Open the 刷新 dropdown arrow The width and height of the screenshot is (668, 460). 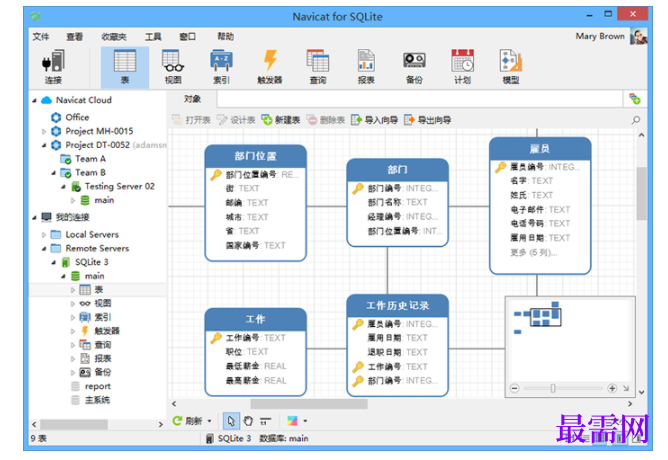click(209, 421)
